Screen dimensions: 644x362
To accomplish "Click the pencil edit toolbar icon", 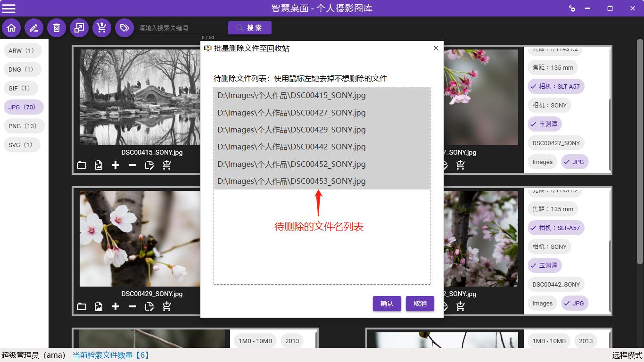I will pyautogui.click(x=34, y=28).
